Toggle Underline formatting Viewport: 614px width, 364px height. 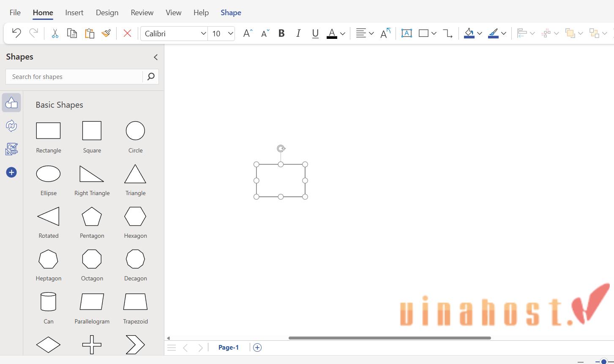(315, 33)
